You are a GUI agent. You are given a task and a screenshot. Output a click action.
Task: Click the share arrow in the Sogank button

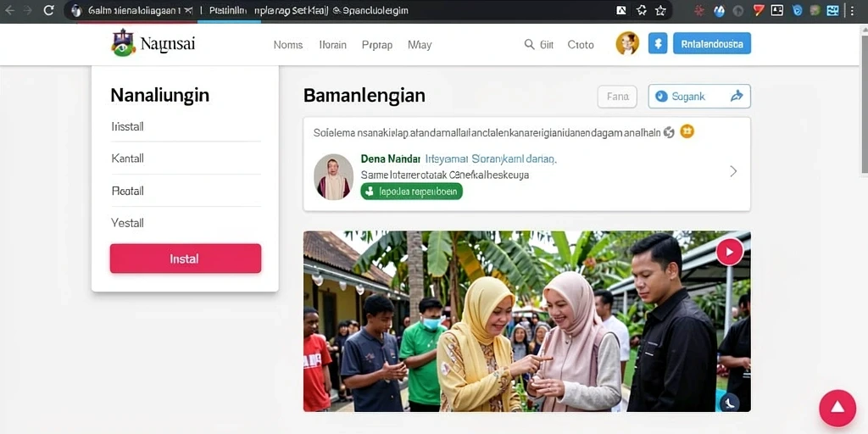tap(737, 97)
